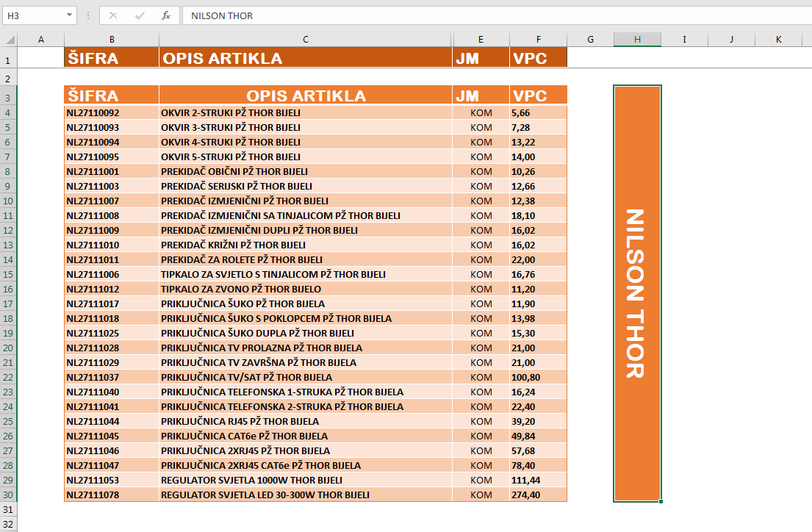This screenshot has height=532, width=812.
Task: Click the Enter checkmark icon in formula bar
Action: pyautogui.click(x=140, y=15)
